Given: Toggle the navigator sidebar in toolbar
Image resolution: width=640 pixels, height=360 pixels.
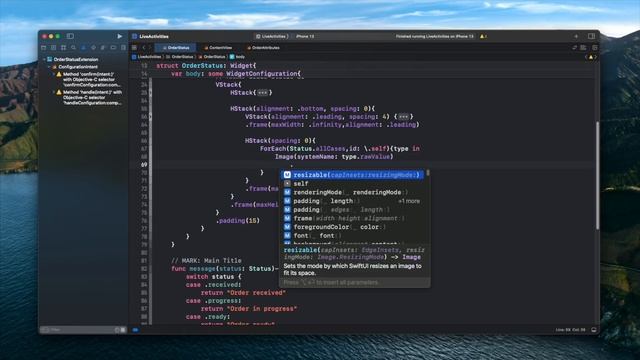Looking at the screenshot, I should (x=70, y=36).
